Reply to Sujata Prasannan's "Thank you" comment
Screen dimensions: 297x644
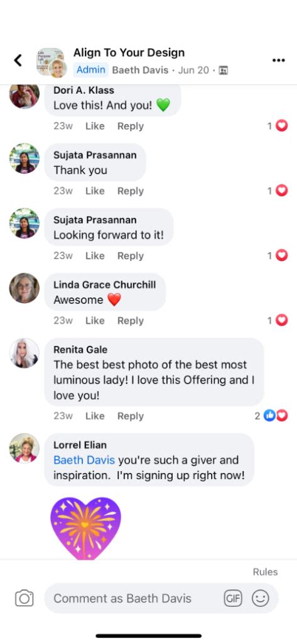(131, 191)
